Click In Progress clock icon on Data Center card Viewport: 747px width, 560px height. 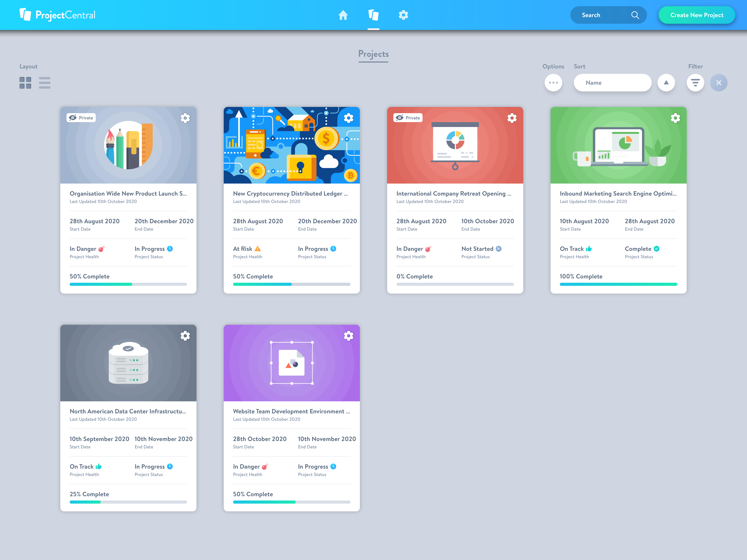[x=170, y=466]
